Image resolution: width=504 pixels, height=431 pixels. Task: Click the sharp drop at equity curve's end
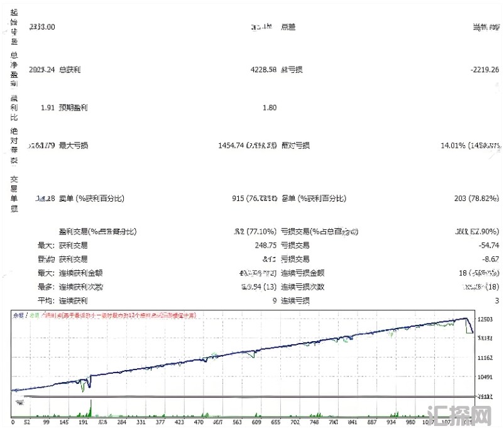(470, 330)
